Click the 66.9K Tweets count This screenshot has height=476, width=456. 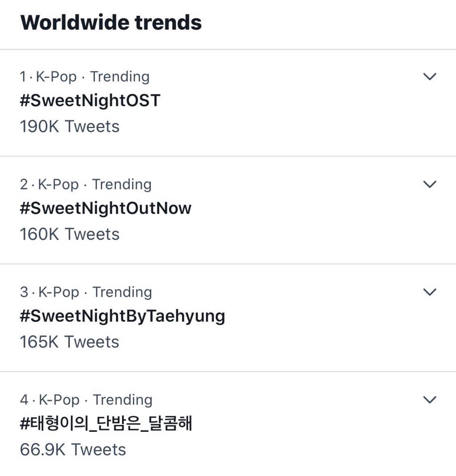click(x=73, y=450)
